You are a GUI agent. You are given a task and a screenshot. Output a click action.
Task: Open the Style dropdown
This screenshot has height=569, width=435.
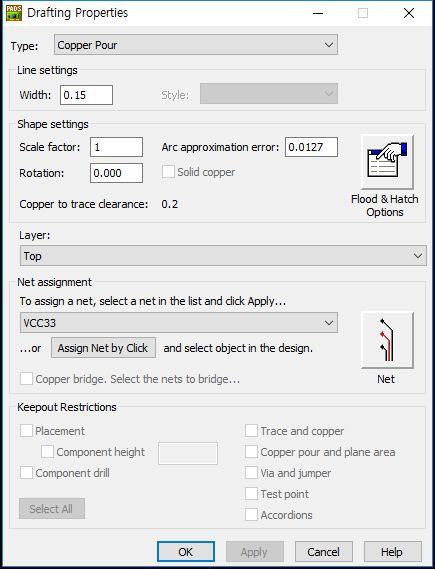click(x=269, y=94)
